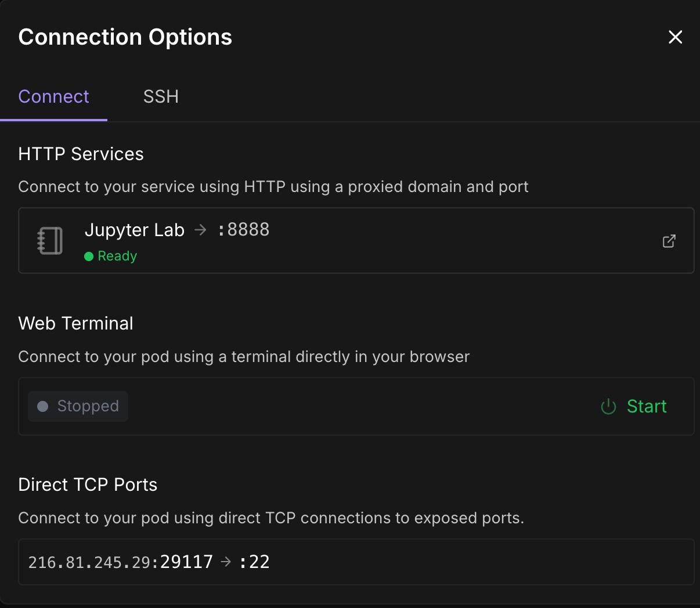Click the HTTP Services heading
Image resolution: width=700 pixels, height=608 pixels.
tap(81, 154)
